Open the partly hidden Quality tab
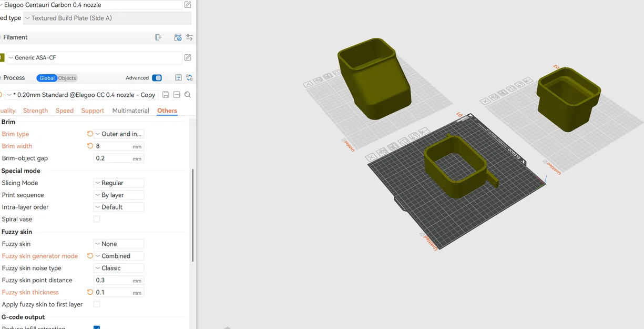 coord(7,111)
